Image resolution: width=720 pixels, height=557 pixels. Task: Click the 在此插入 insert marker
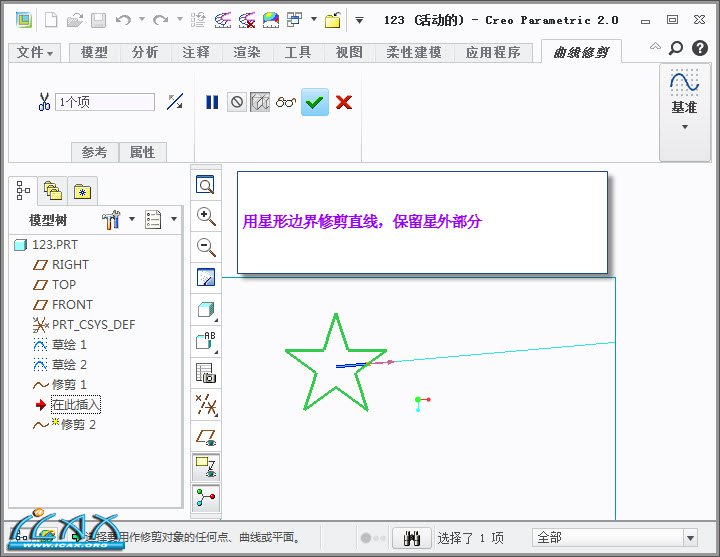[76, 405]
